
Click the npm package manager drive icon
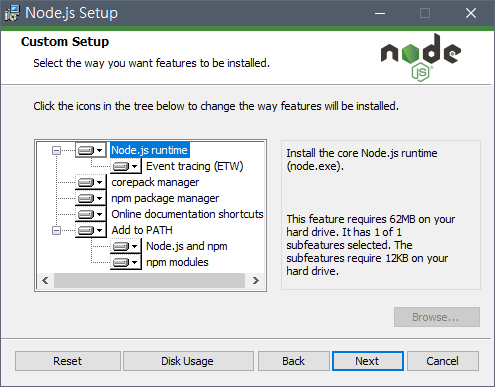point(90,198)
